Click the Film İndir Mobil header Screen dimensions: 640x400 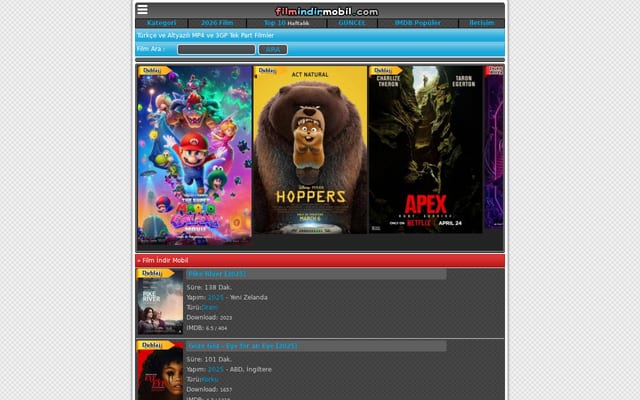point(320,260)
